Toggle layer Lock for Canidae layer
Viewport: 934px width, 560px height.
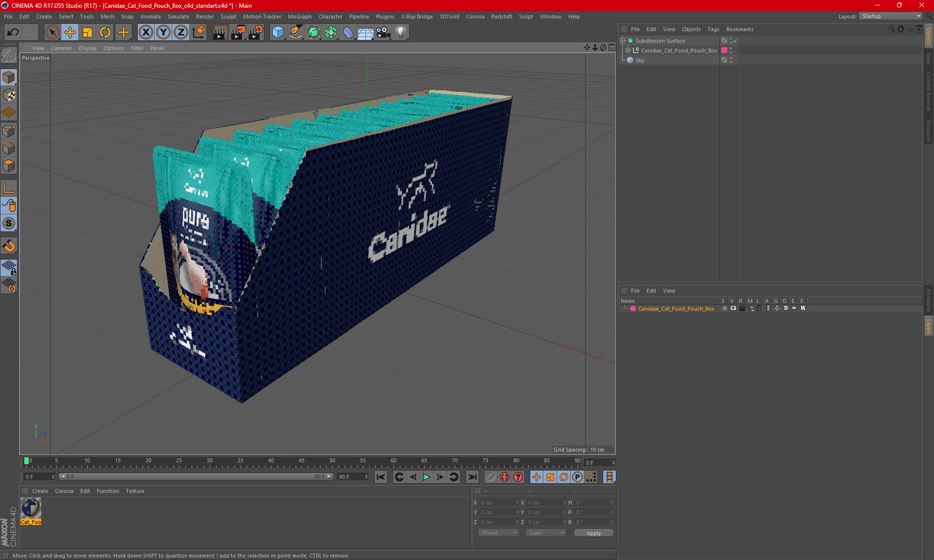759,308
